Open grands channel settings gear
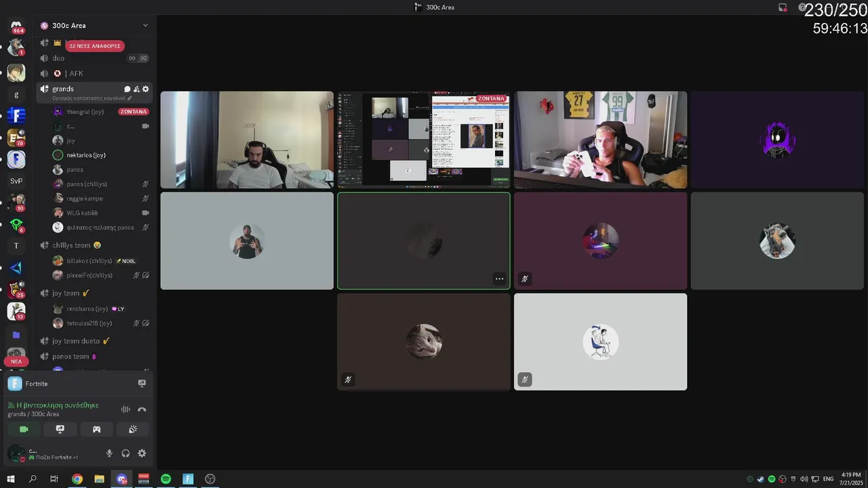This screenshot has width=868, height=488. 145,89
